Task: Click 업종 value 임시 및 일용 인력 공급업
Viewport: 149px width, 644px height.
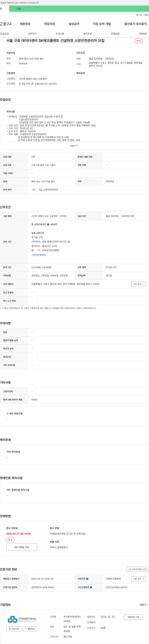Action: click(72, 629)
